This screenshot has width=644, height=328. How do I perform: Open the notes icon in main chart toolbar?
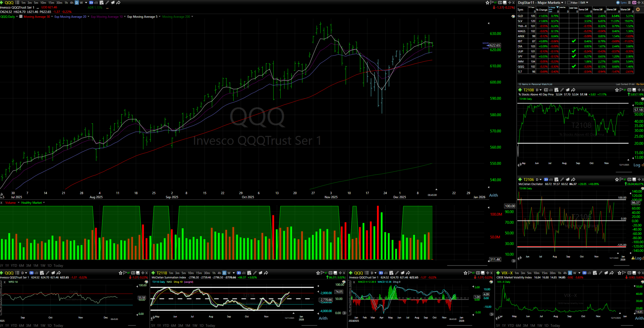click(113, 3)
